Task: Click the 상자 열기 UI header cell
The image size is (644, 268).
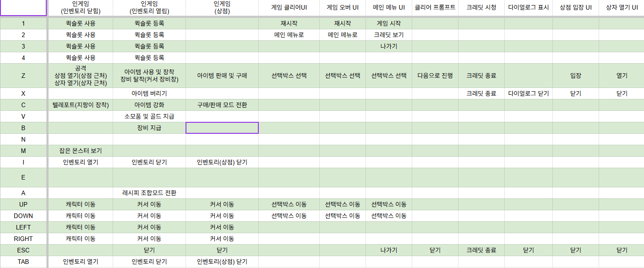Action: pos(622,7)
